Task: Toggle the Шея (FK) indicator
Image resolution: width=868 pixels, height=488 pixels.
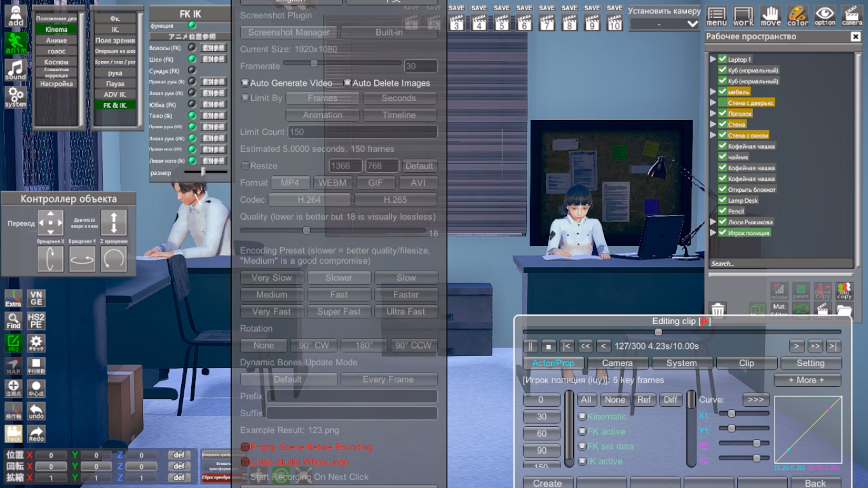Action: (191, 59)
